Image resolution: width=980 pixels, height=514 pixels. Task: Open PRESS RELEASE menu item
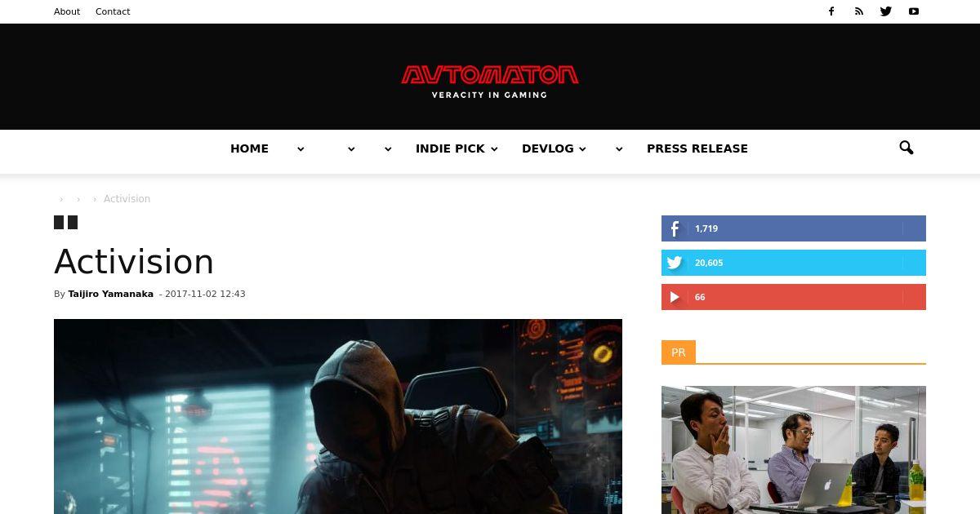697,148
